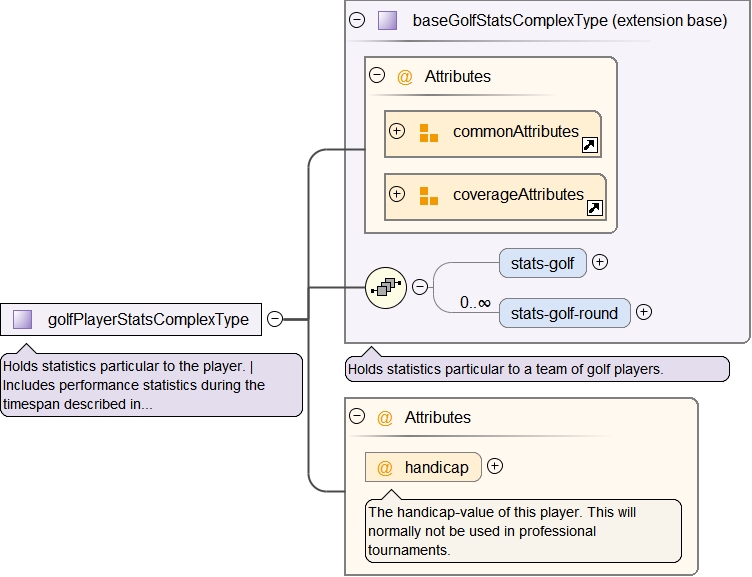Click the orange coverageAttributes group icon
The width and height of the screenshot is (752, 577).
point(428,196)
